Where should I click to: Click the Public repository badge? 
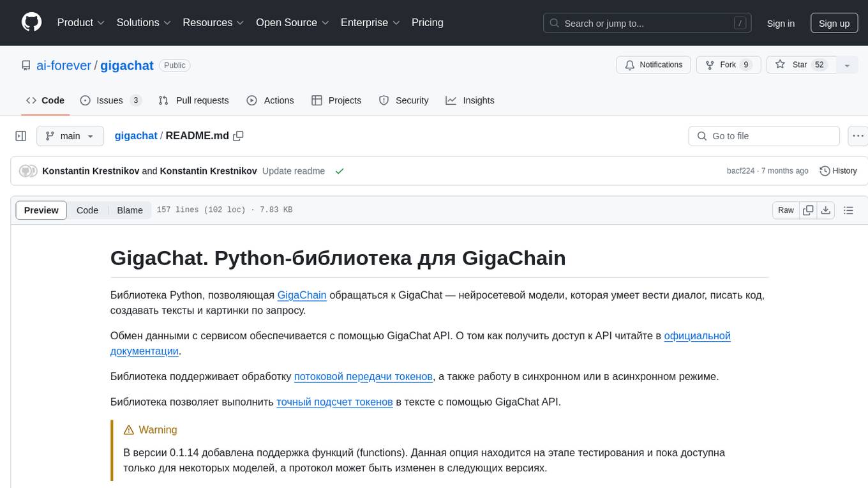[x=174, y=65]
